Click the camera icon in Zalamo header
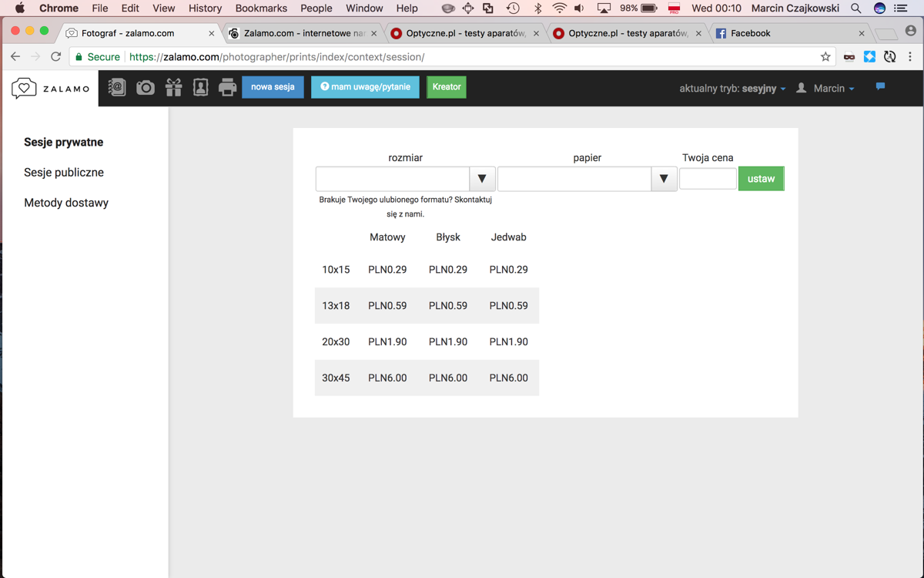924x578 pixels. [146, 88]
